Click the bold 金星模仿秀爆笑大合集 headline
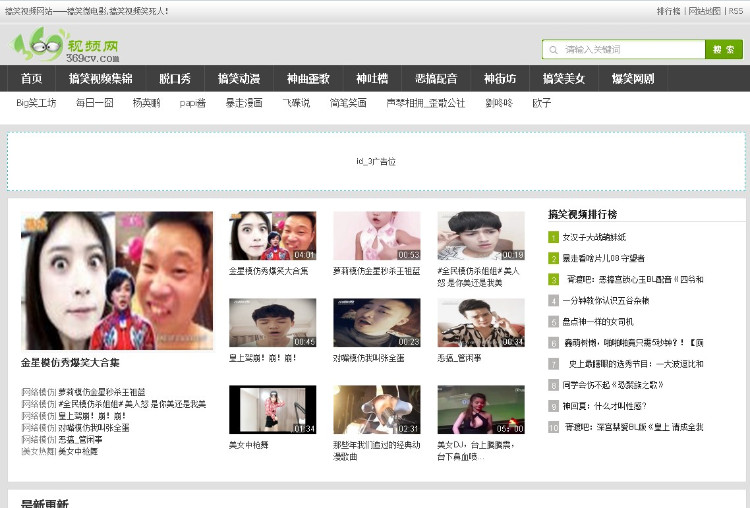Screen dimensions: 750x508 tap(70, 363)
